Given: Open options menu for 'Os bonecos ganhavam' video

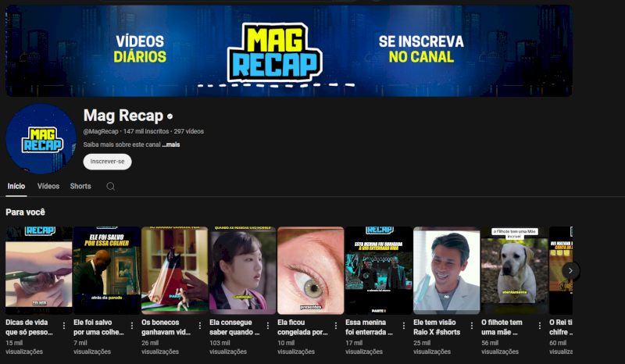Looking at the screenshot, I should [x=200, y=326].
